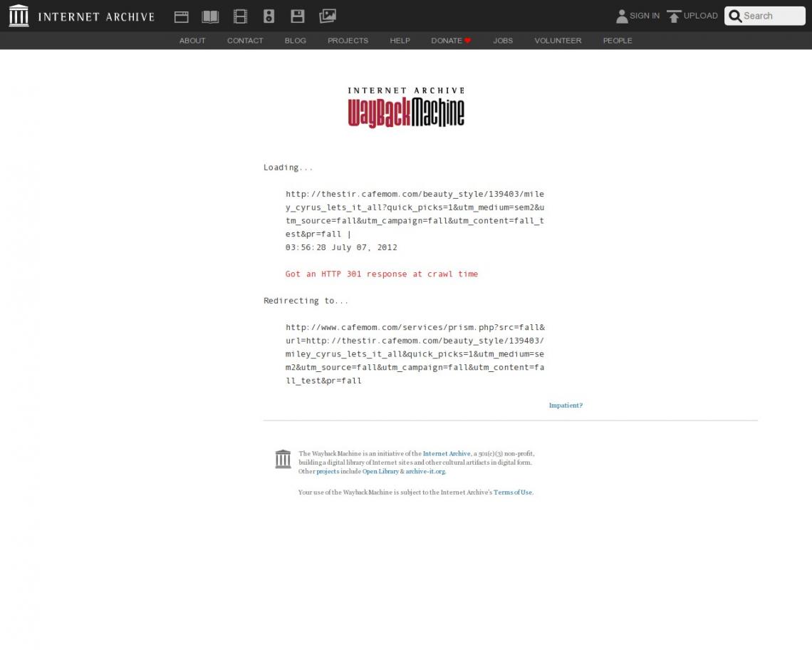Open the JOBS menu item

point(503,41)
